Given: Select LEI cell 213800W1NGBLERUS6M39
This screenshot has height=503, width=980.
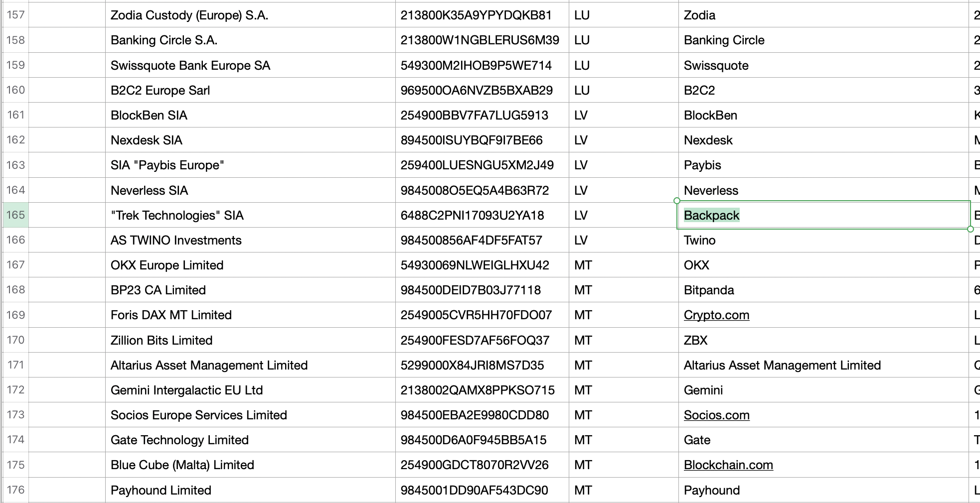Looking at the screenshot, I should pyautogui.click(x=482, y=40).
